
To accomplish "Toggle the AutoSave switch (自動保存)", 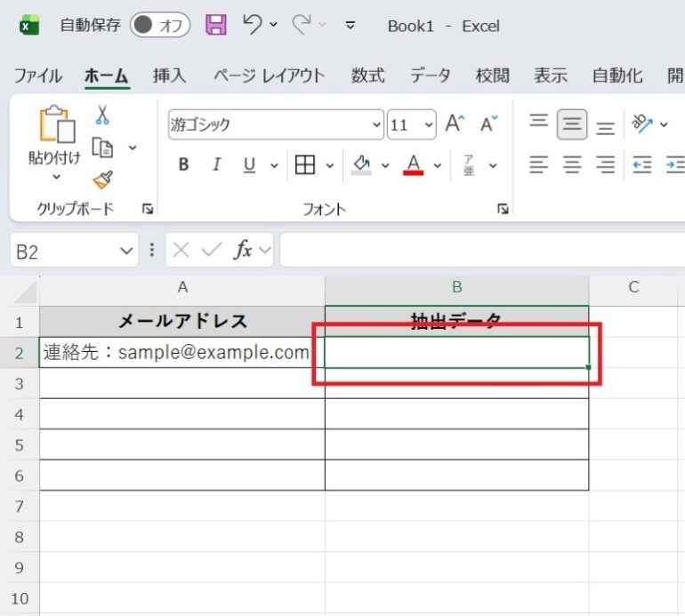I will pos(160,25).
